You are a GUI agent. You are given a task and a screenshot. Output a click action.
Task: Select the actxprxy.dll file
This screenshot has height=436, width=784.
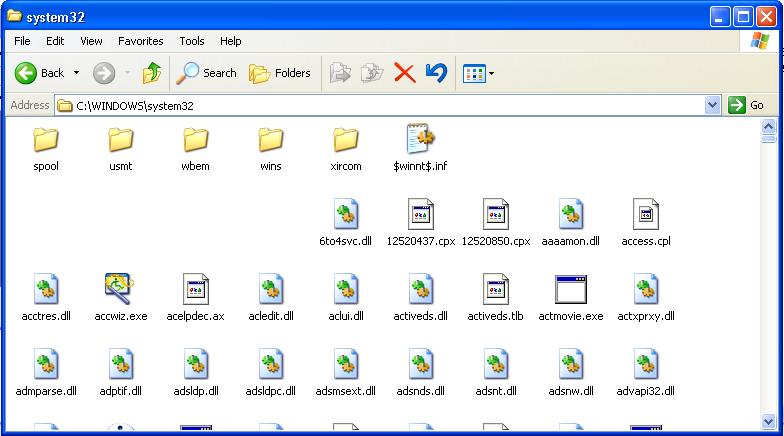point(646,298)
